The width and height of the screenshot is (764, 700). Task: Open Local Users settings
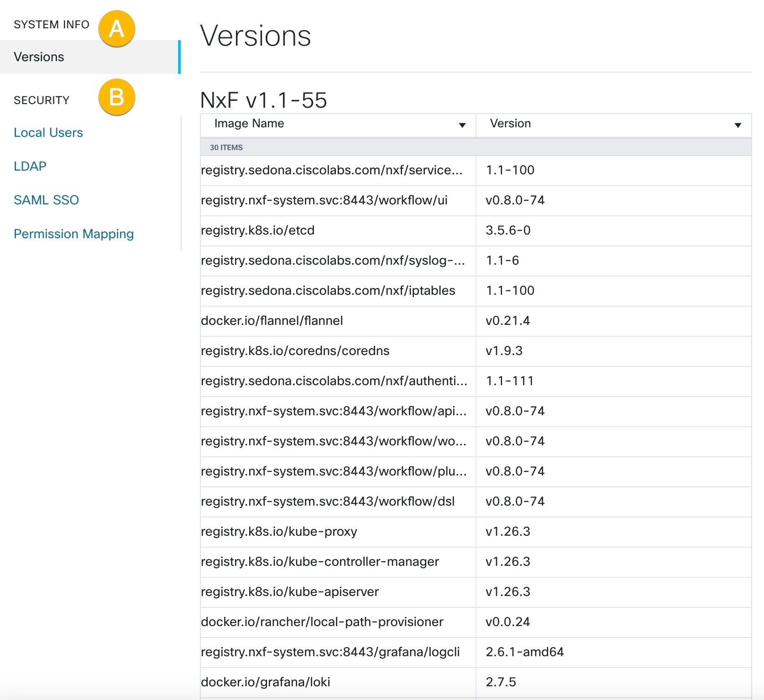pyautogui.click(x=48, y=132)
